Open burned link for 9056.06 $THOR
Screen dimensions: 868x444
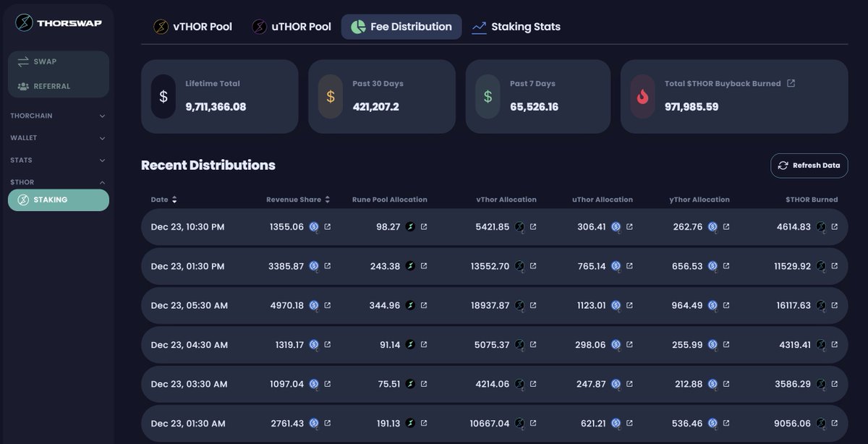pyautogui.click(x=834, y=423)
